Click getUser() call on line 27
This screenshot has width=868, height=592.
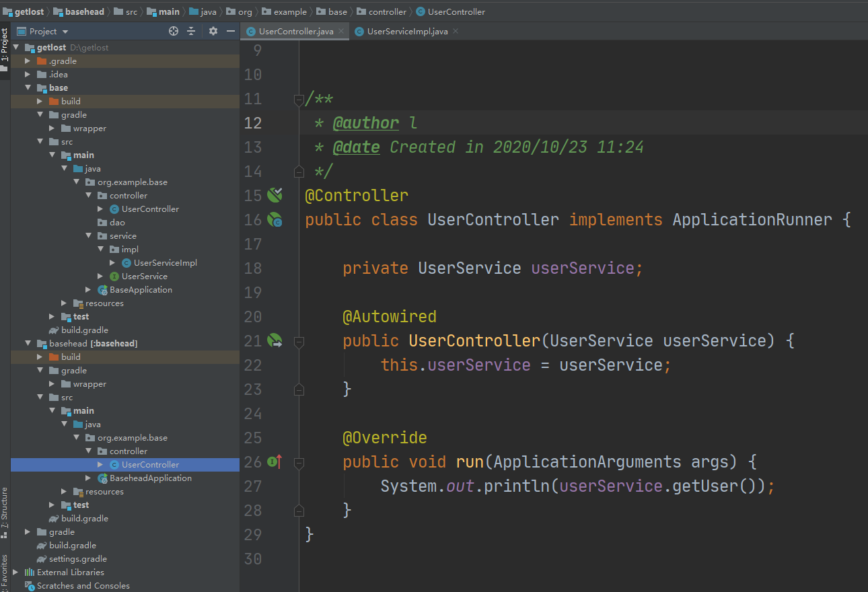[x=717, y=486]
